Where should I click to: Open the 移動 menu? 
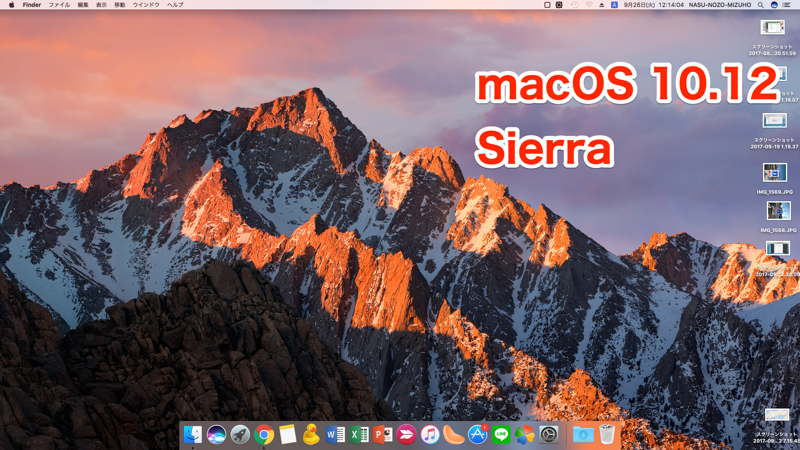[120, 5]
